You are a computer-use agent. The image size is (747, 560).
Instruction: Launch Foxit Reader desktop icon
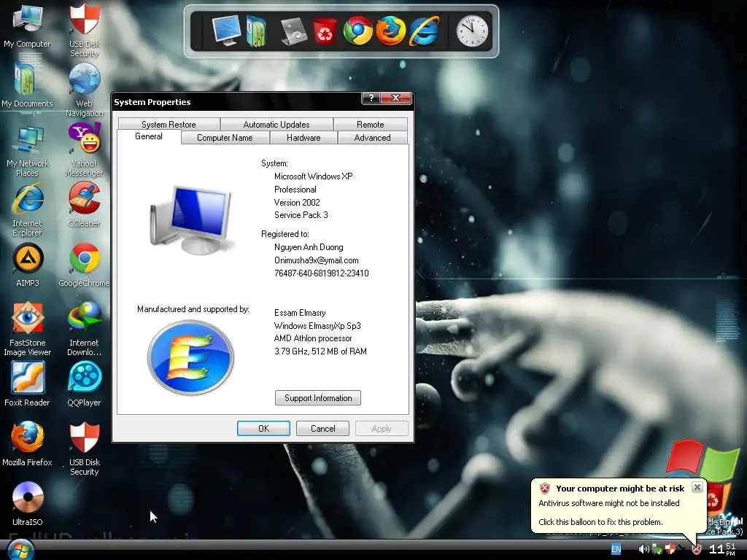pyautogui.click(x=27, y=385)
